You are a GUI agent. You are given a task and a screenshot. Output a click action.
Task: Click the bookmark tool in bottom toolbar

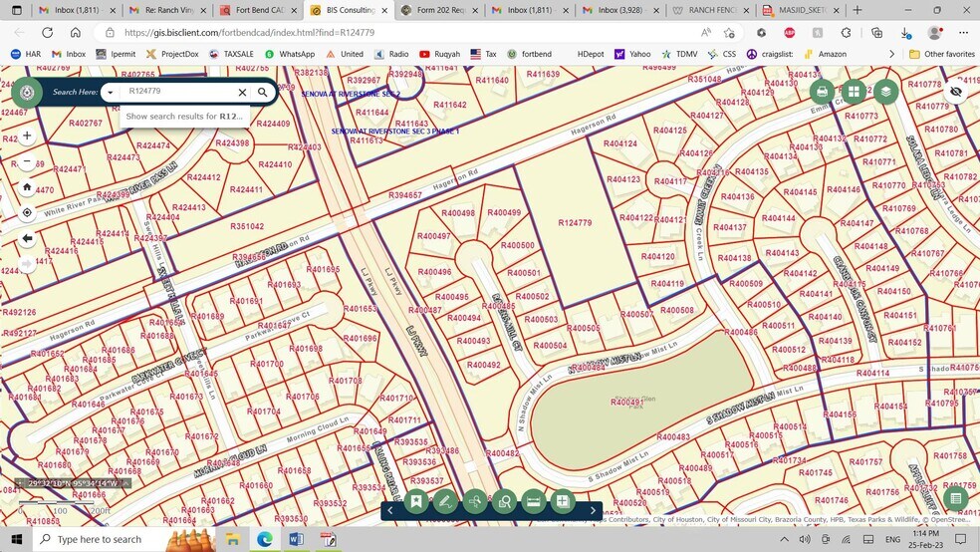pyautogui.click(x=416, y=501)
